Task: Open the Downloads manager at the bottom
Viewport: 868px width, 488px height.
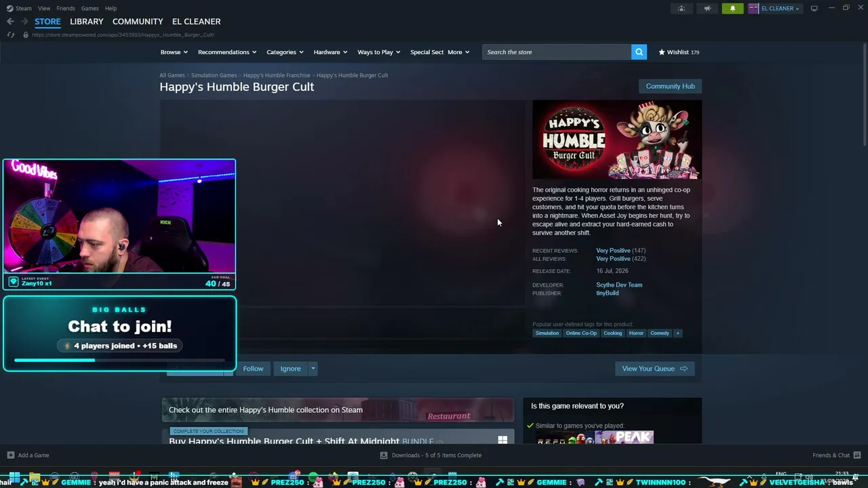Action: click(x=431, y=455)
